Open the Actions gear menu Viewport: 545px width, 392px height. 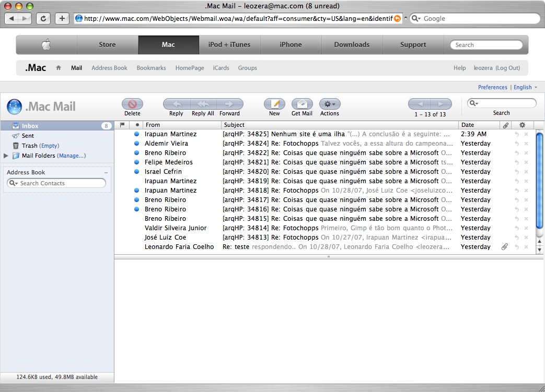click(330, 104)
